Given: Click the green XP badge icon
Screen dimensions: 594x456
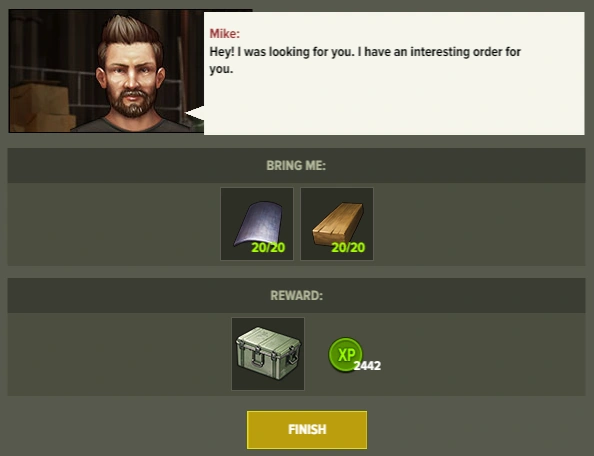Looking at the screenshot, I should pyautogui.click(x=345, y=354).
